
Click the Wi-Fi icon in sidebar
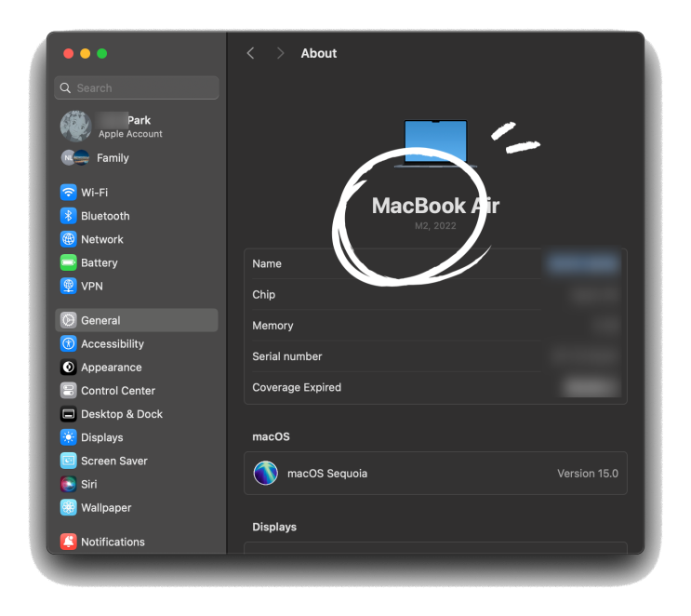click(68, 193)
